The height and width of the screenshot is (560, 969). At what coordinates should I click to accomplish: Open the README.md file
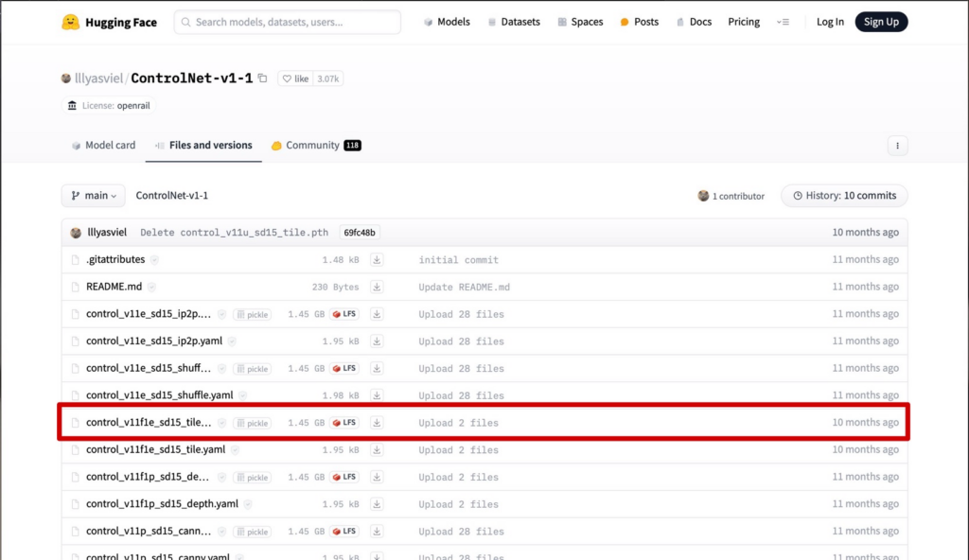pyautogui.click(x=114, y=287)
